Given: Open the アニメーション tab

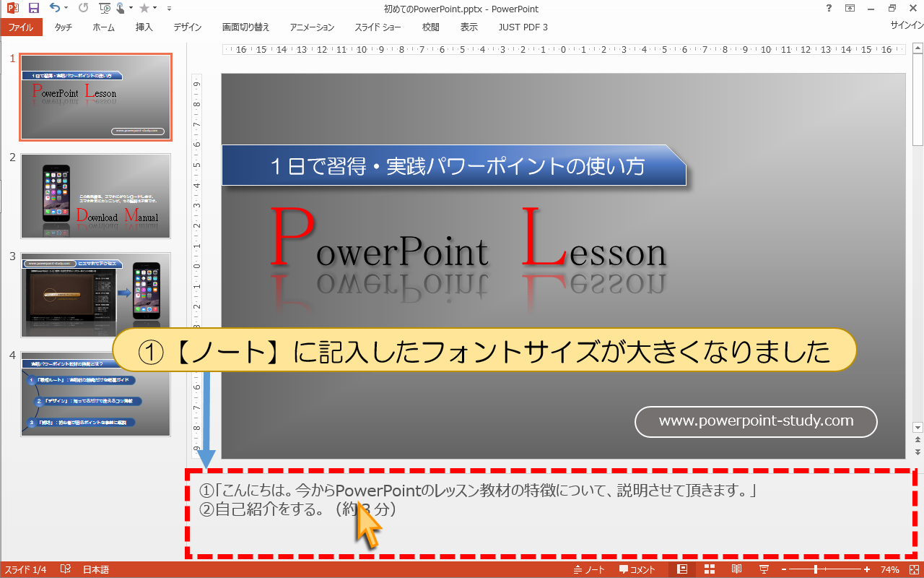Looking at the screenshot, I should point(312,27).
